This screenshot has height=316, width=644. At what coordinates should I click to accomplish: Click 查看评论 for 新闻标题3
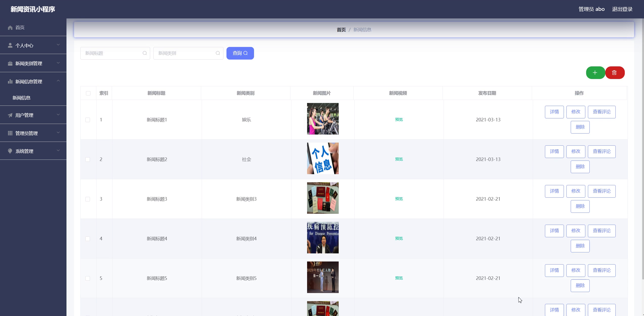[x=602, y=191]
